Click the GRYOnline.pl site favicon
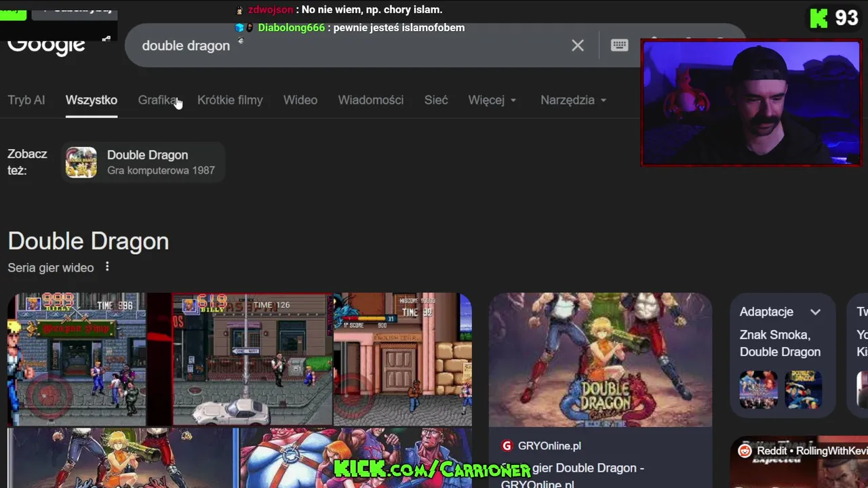The width and height of the screenshot is (868, 488). pyautogui.click(x=507, y=445)
